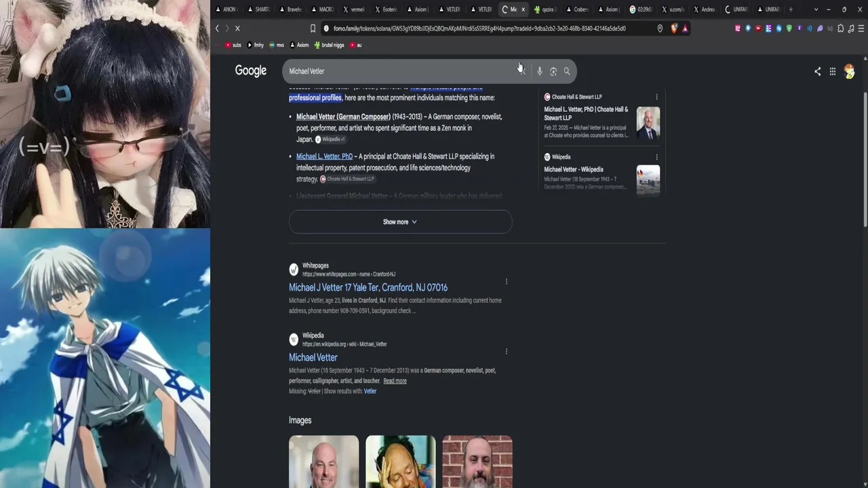This screenshot has width=868, height=488.
Task: Submit search with magnifier icon
Action: click(x=567, y=71)
